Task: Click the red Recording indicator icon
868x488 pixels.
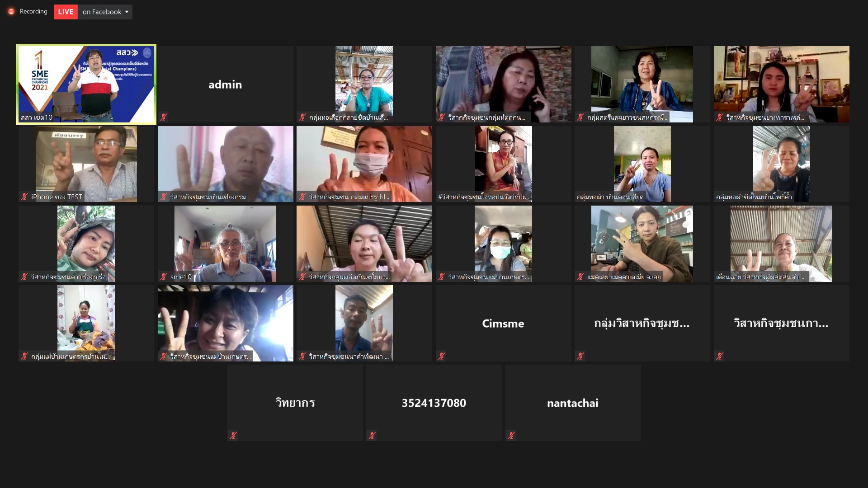Action: (x=11, y=12)
